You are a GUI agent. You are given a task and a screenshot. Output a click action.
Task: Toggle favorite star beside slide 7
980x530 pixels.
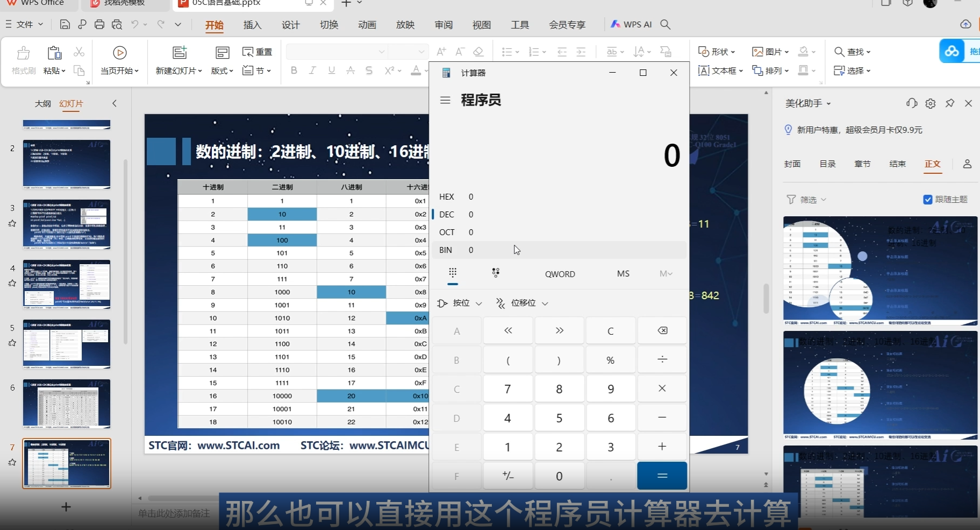coord(12,462)
